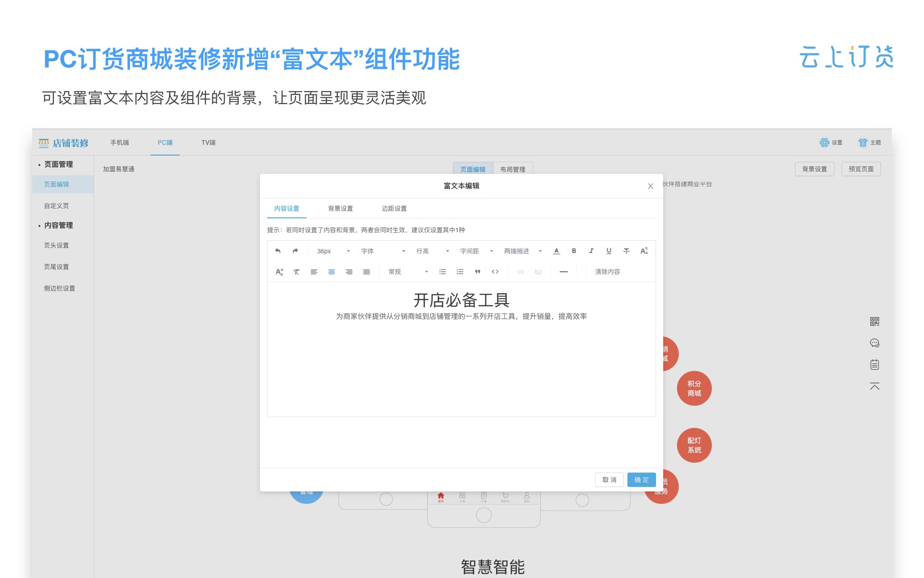Clear text formatting
Screen dimensions: 924x578
[x=296, y=272]
